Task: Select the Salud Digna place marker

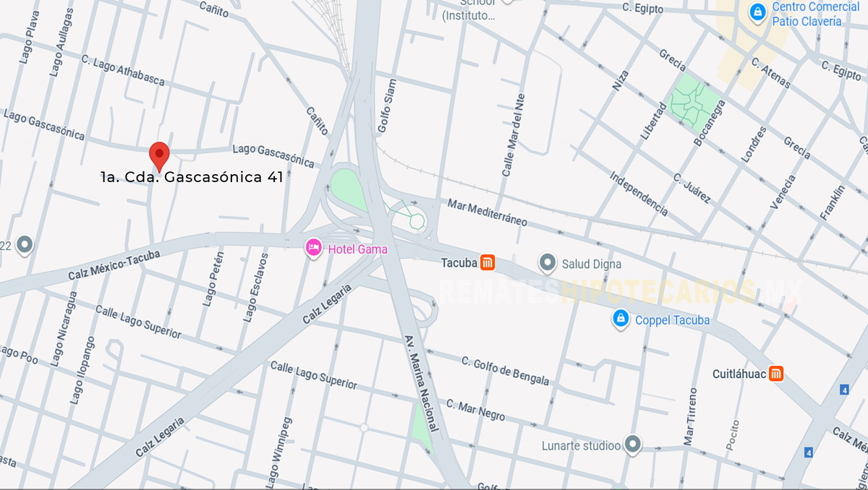Action: point(548,262)
